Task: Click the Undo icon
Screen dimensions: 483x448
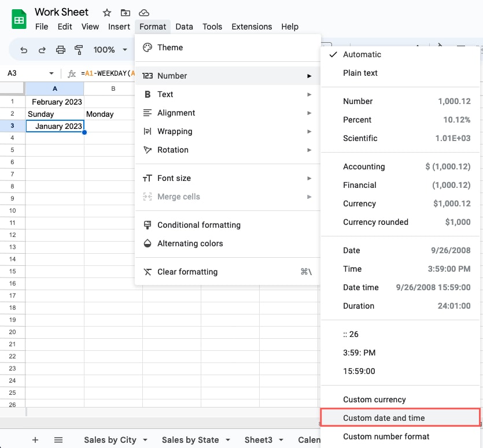Action: (x=23, y=50)
